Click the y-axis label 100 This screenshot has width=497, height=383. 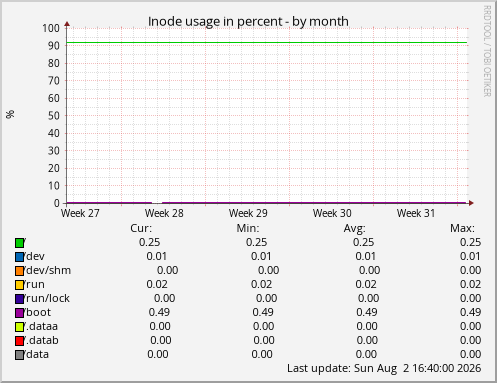pos(51,28)
